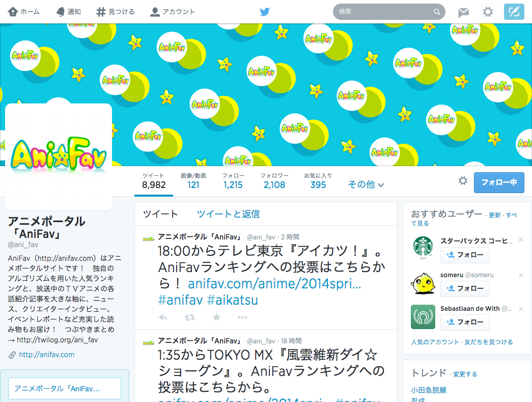Toggle フォロー中 following button
532x402 pixels.
coord(499,182)
